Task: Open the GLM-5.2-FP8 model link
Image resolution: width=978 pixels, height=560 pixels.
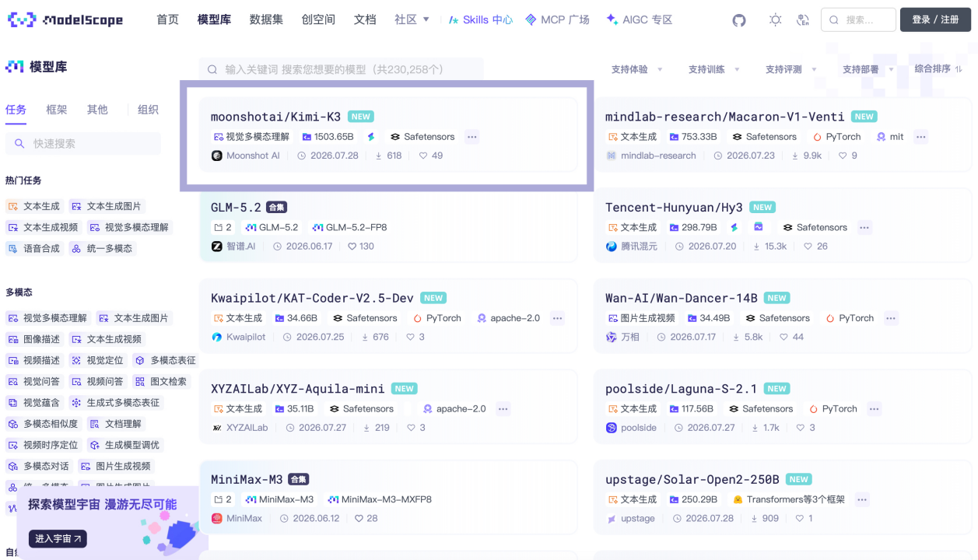Action: (349, 227)
